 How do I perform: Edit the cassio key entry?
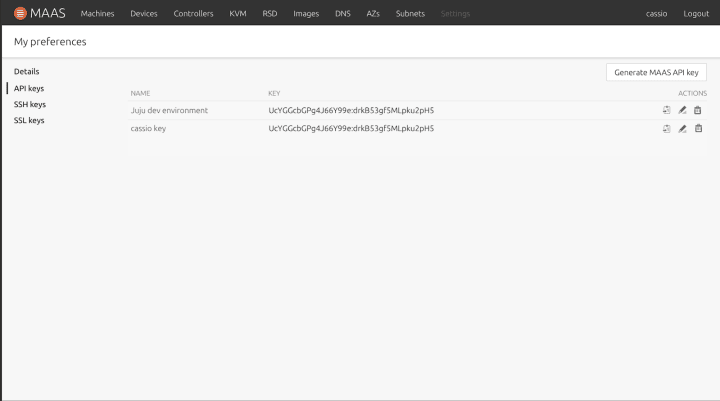[x=682, y=129]
